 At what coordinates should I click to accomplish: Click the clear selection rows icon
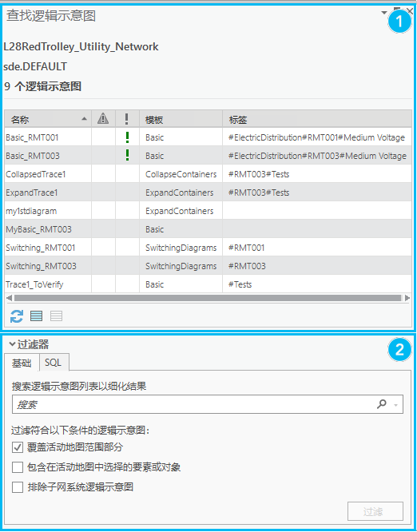[x=57, y=316]
